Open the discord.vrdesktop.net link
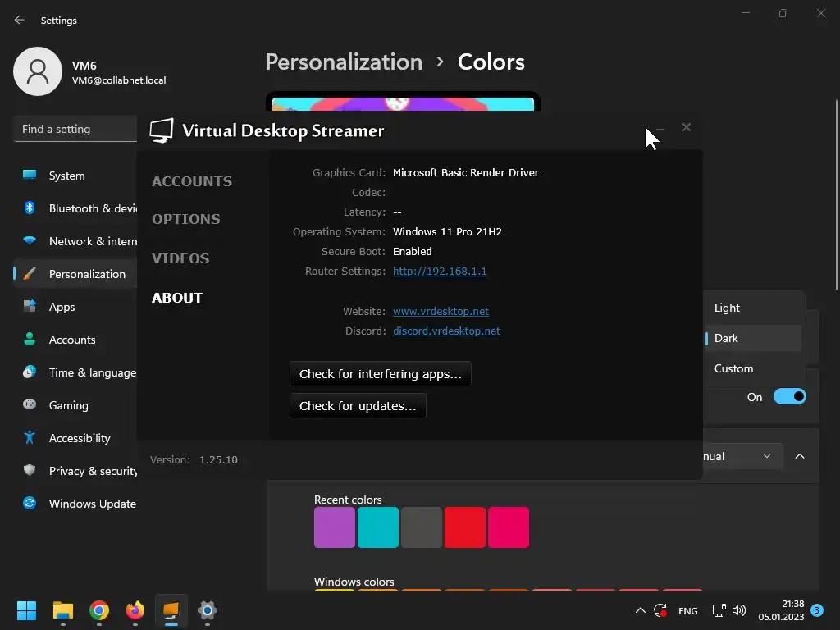840x630 pixels. 447,331
